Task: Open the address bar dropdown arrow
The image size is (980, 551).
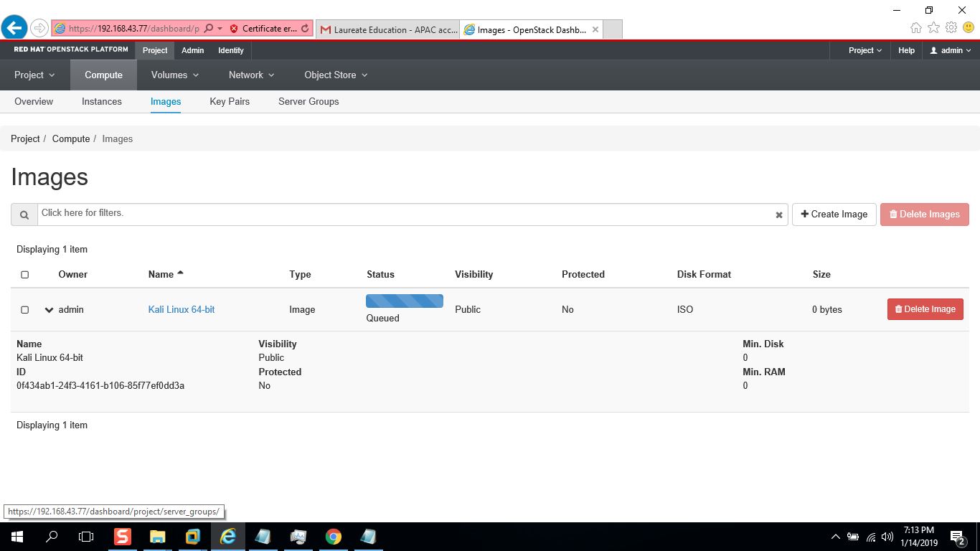Action: coord(220,29)
